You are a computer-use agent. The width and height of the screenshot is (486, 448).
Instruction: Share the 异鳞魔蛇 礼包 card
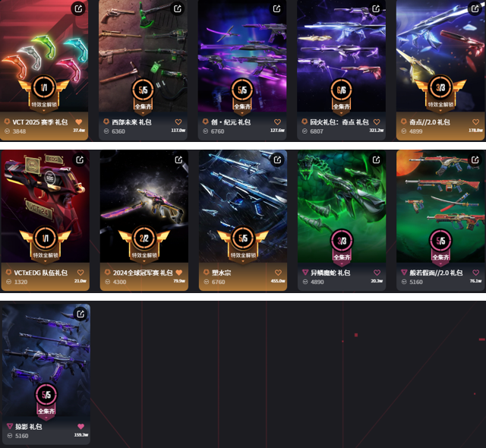[x=377, y=159]
